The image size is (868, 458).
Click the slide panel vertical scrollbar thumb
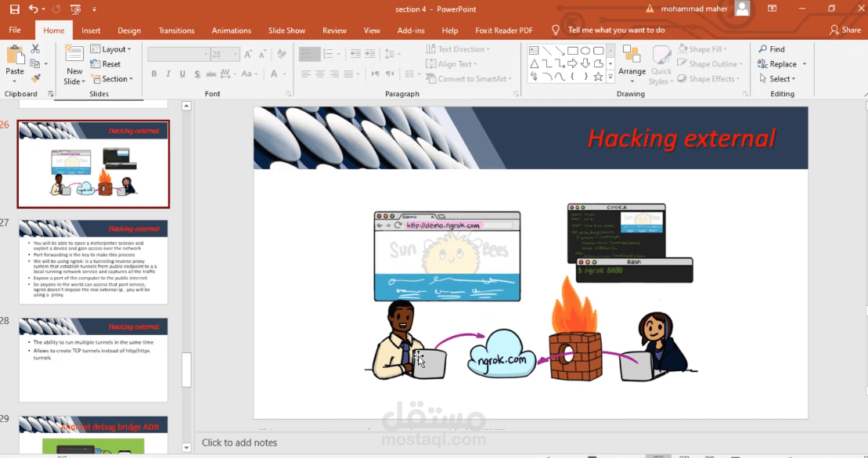(186, 370)
